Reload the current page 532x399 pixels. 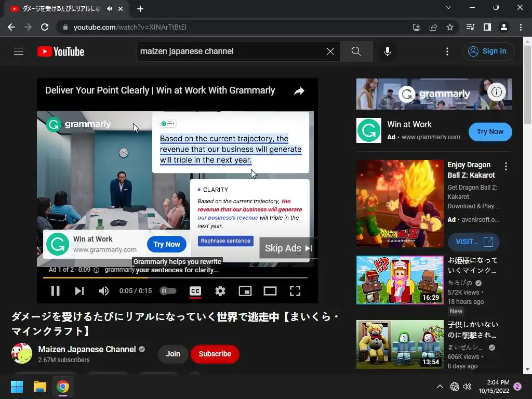pos(45,27)
